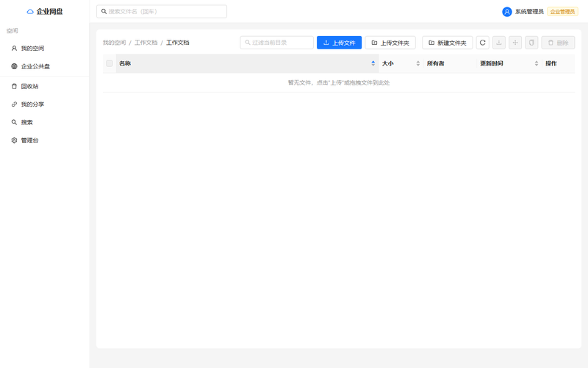Open 我的空间 in sidebar
This screenshot has width=588, height=368.
click(x=45, y=49)
